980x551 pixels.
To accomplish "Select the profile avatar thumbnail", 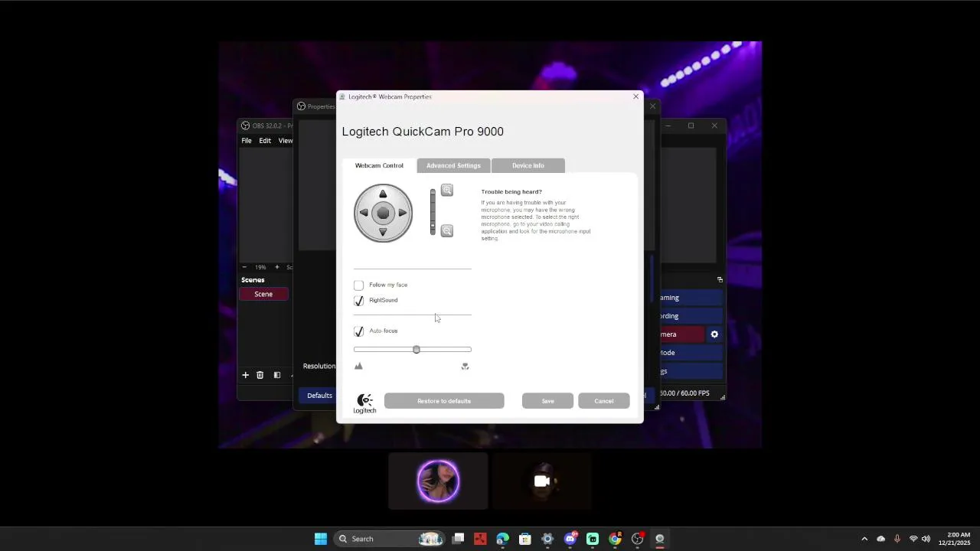I will point(438,481).
